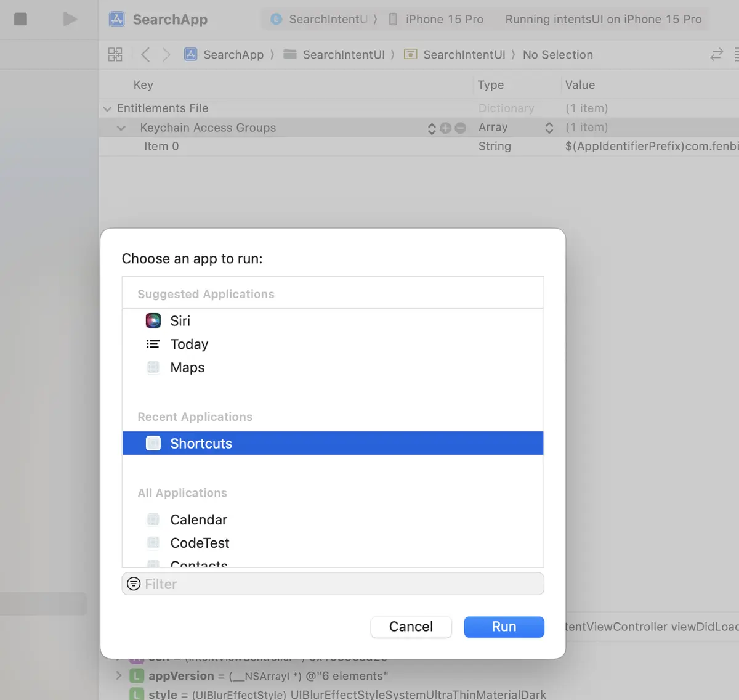The height and width of the screenshot is (700, 739).
Task: Select CodeTest in All Applications
Action: click(333, 543)
